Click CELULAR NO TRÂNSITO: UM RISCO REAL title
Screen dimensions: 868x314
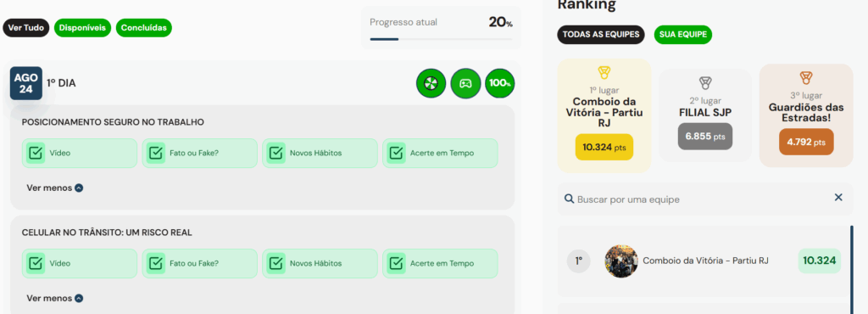[107, 233]
